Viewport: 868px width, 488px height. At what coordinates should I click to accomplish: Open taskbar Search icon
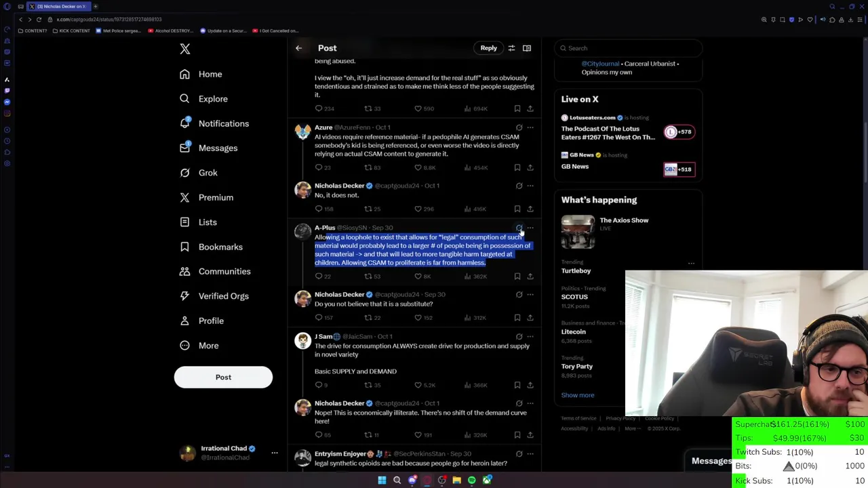[x=397, y=480]
